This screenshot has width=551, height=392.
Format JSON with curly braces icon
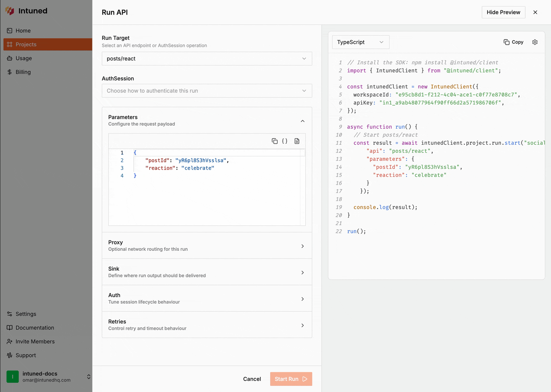pos(285,141)
